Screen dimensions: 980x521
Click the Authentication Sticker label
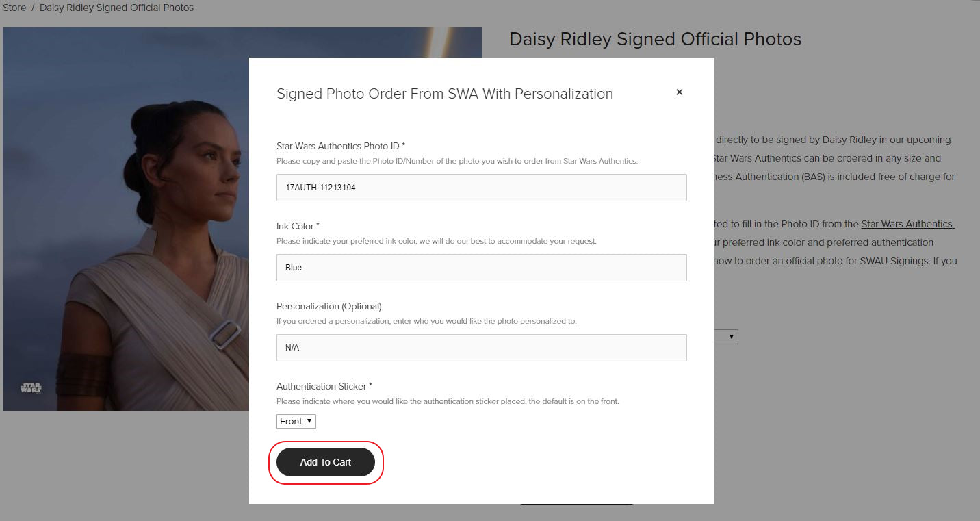tap(324, 386)
